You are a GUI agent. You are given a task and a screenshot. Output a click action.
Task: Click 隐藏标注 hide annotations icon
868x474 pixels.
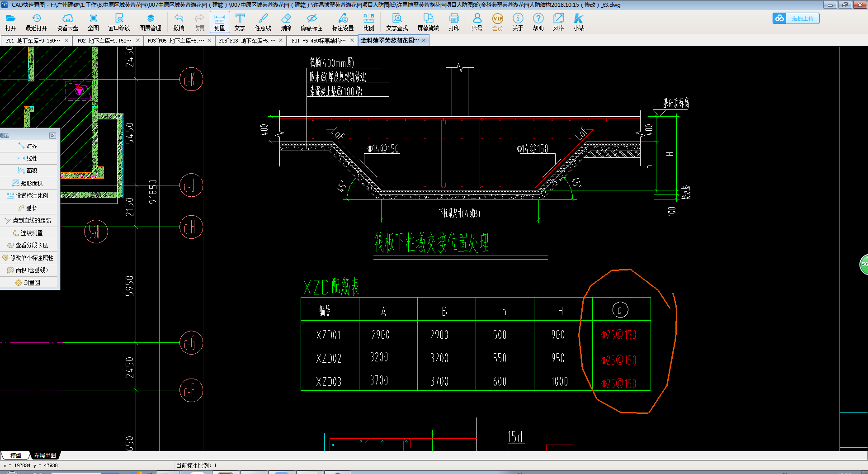(311, 22)
